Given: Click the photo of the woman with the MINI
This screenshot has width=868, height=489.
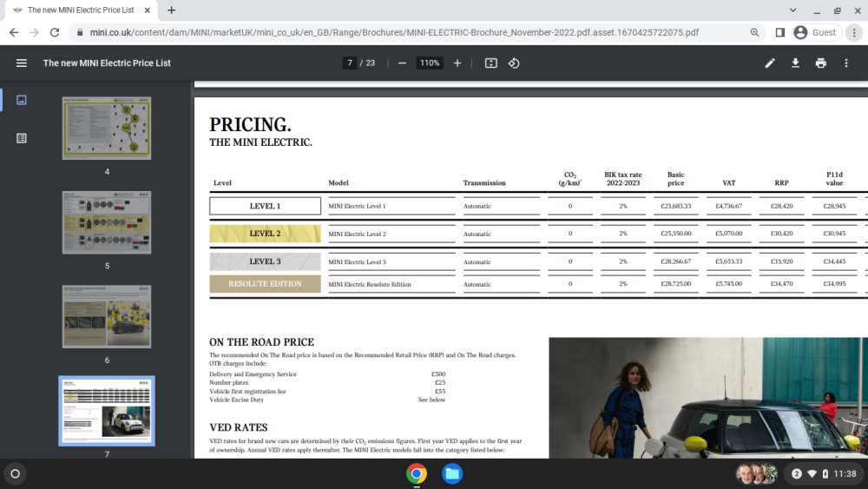Looking at the screenshot, I should [x=708, y=398].
